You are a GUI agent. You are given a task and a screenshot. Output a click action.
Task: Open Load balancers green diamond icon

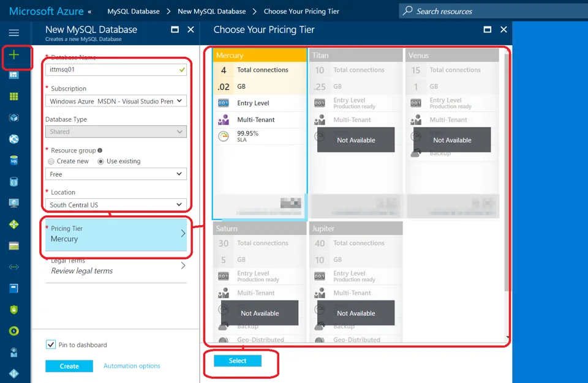(x=14, y=225)
